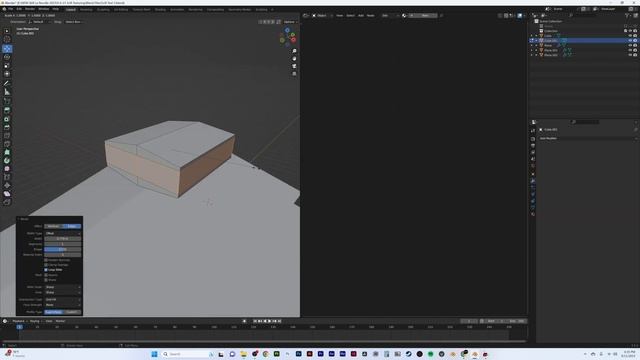Select the Annotate tool
This screenshot has width=640, height=360.
pyautogui.click(x=7, y=83)
